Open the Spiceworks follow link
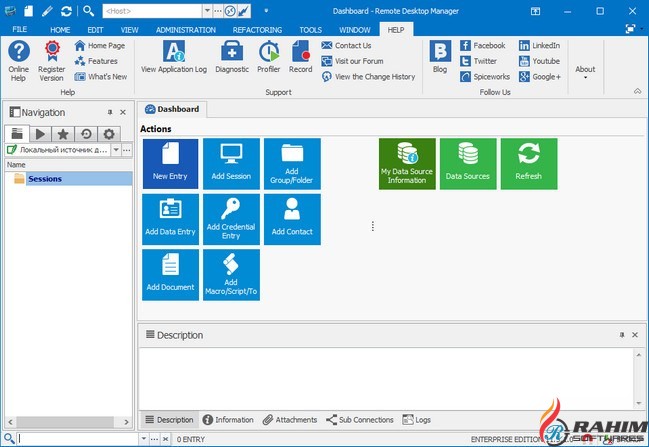The height and width of the screenshot is (447, 649). pyautogui.click(x=485, y=77)
